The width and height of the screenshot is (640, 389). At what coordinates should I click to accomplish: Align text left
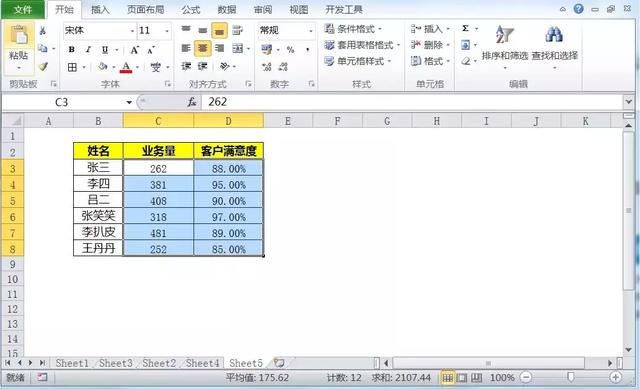pyautogui.click(x=186, y=48)
